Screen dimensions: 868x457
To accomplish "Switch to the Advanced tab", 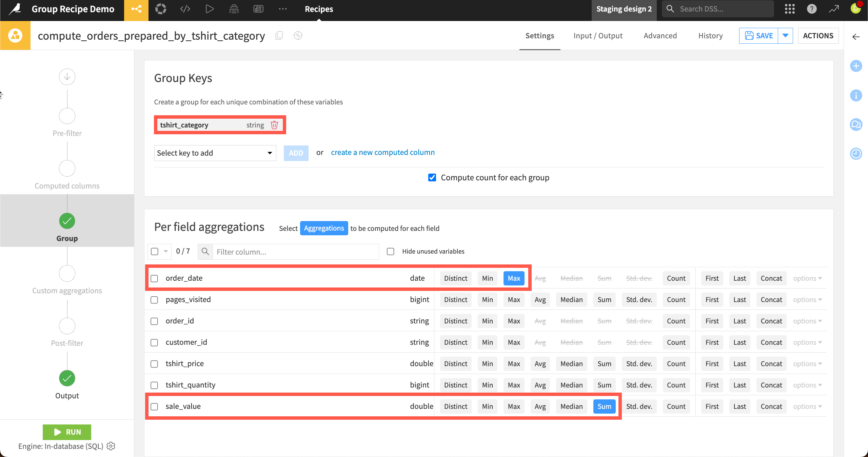I will point(660,36).
